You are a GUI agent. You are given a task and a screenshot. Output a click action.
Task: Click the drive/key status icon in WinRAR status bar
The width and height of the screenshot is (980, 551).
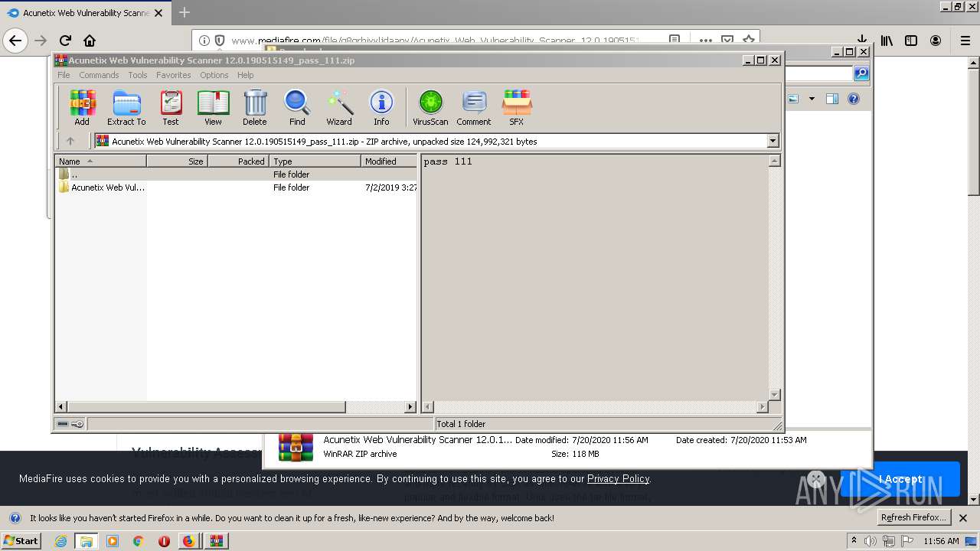point(70,424)
